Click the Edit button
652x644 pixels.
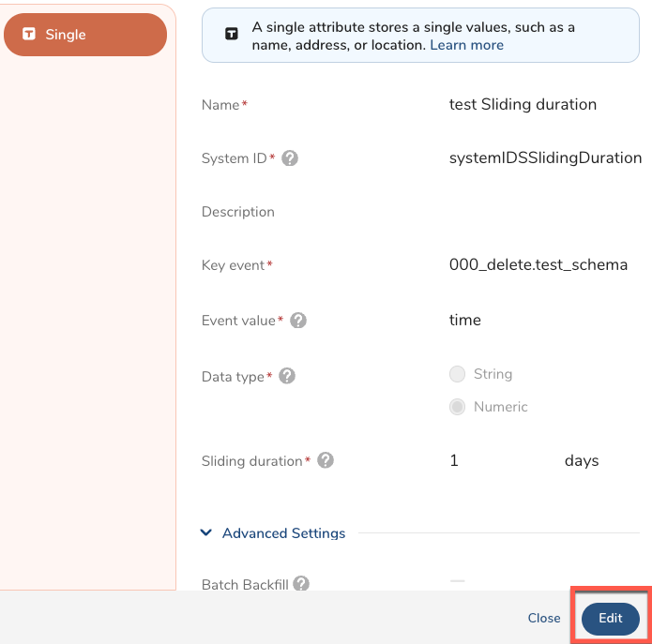[x=610, y=619]
